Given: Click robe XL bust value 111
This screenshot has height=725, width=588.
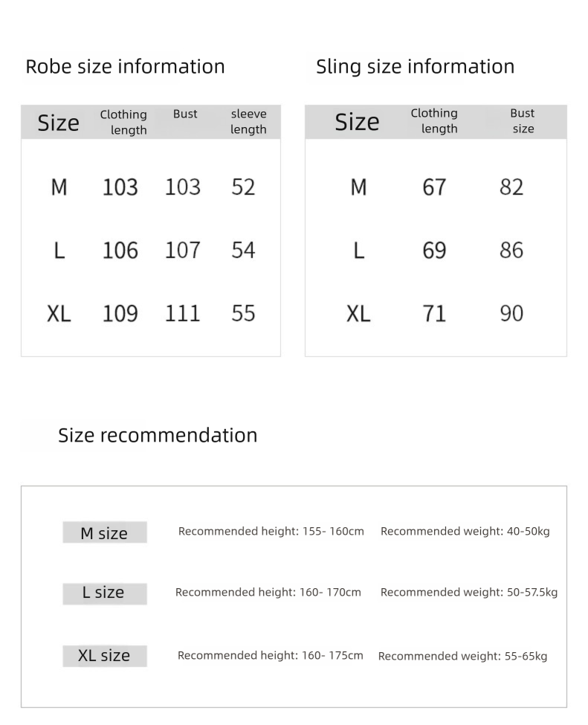Looking at the screenshot, I should pos(183,313).
